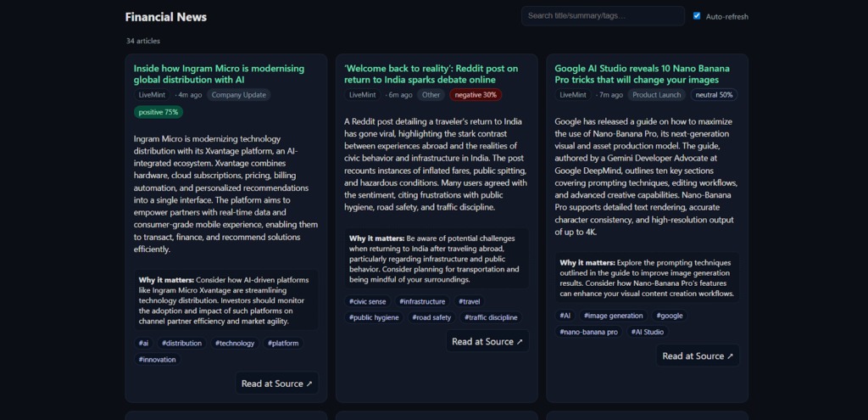Open the Reddit India return article headline
This screenshot has height=420, width=868.
pos(431,74)
